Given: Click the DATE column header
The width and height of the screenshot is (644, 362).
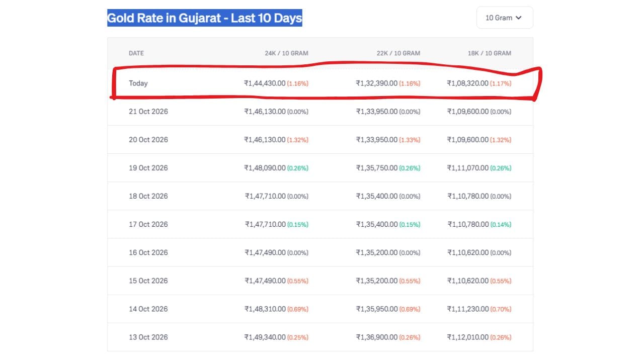Looking at the screenshot, I should coord(136,53).
